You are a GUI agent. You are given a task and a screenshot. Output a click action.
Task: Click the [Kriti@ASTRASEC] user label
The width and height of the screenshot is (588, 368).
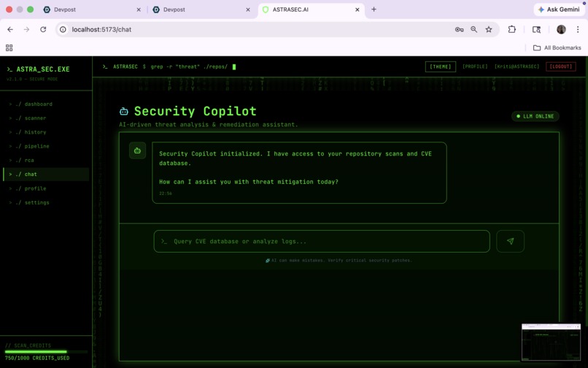coord(517,66)
